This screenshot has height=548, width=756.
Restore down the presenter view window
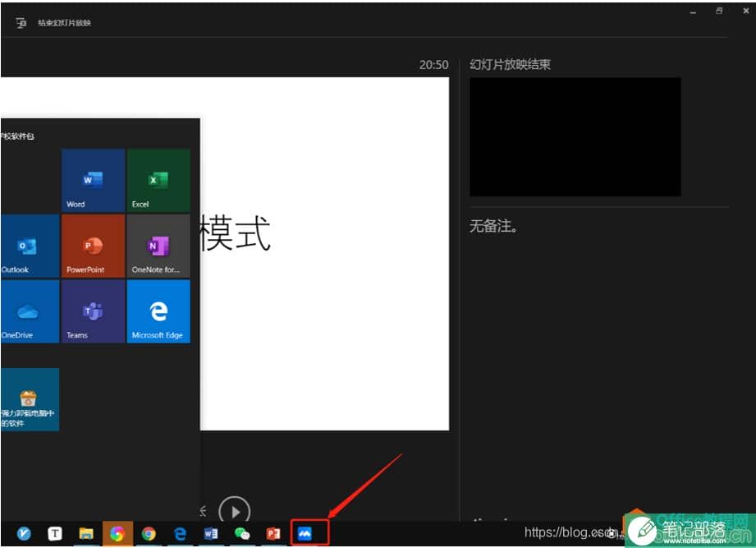pos(719,12)
